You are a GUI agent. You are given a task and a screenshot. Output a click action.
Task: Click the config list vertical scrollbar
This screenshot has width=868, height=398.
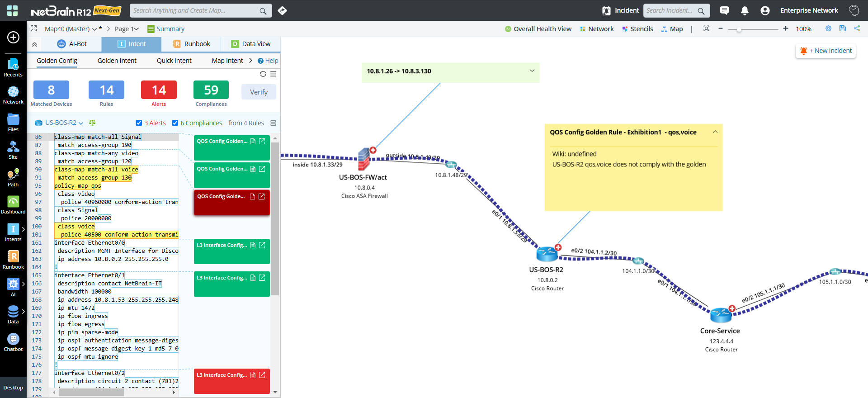[275, 219]
